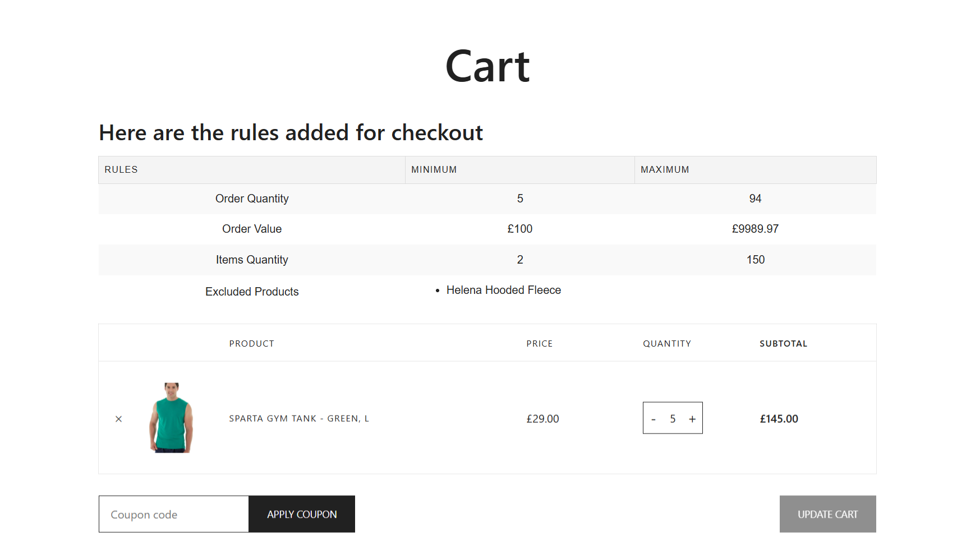Image resolution: width=980 pixels, height=553 pixels.
Task: Increase the product quantity
Action: pyautogui.click(x=692, y=418)
